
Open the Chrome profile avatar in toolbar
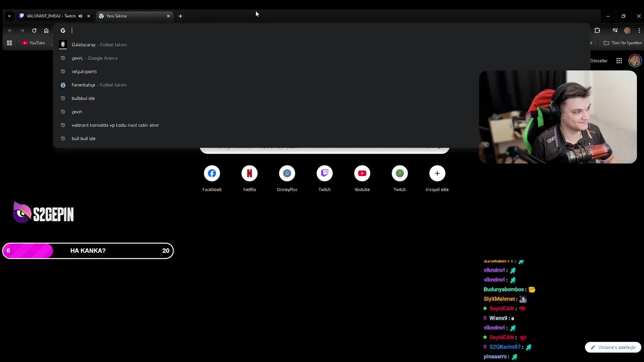point(627,31)
